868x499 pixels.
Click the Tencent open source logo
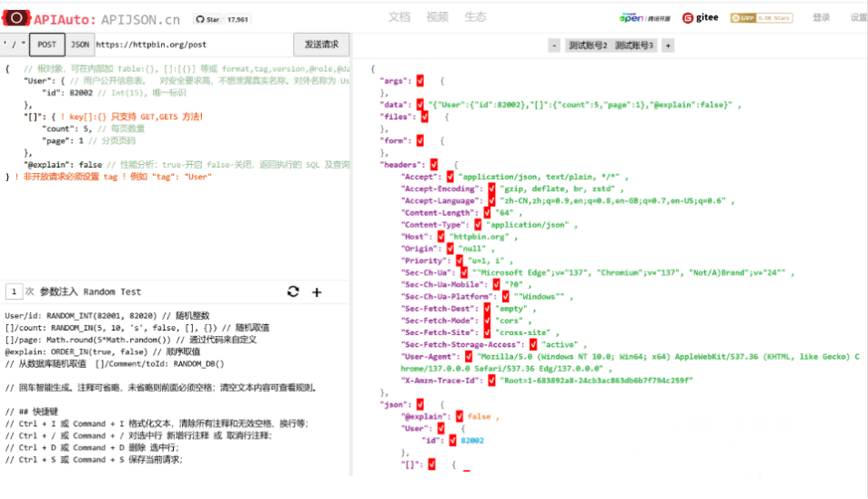644,17
